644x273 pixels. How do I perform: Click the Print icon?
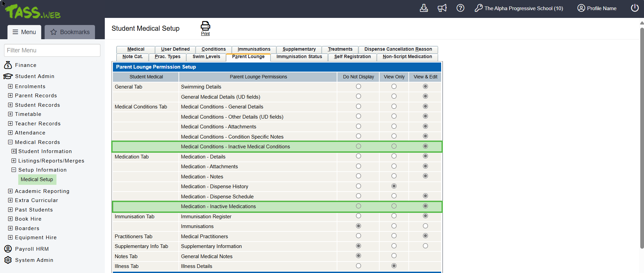(x=205, y=26)
